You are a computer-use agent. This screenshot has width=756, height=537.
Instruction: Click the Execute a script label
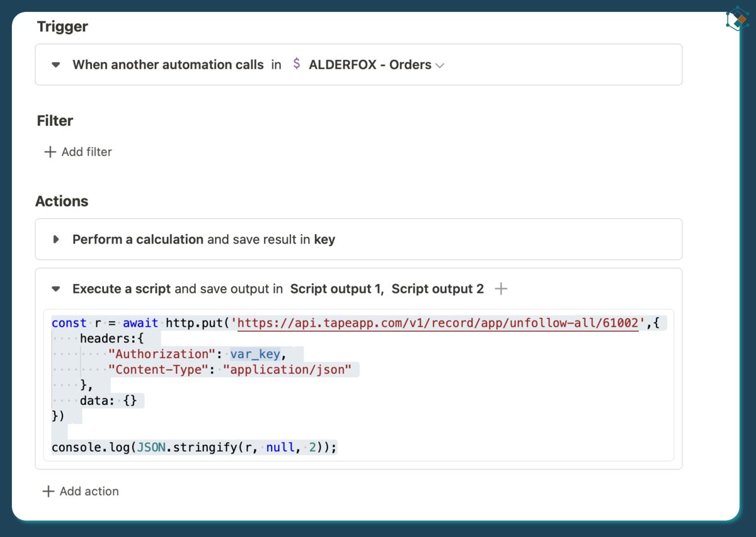[x=121, y=289]
